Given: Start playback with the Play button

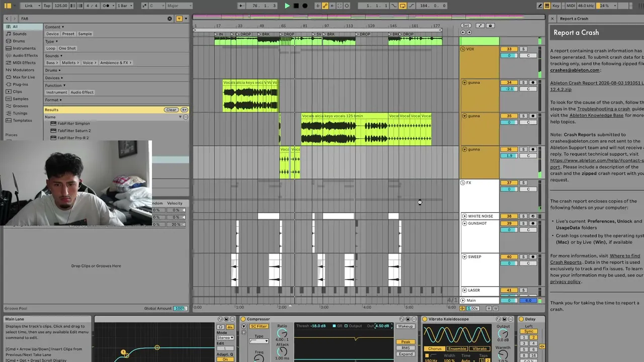Looking at the screenshot, I should [x=287, y=6].
